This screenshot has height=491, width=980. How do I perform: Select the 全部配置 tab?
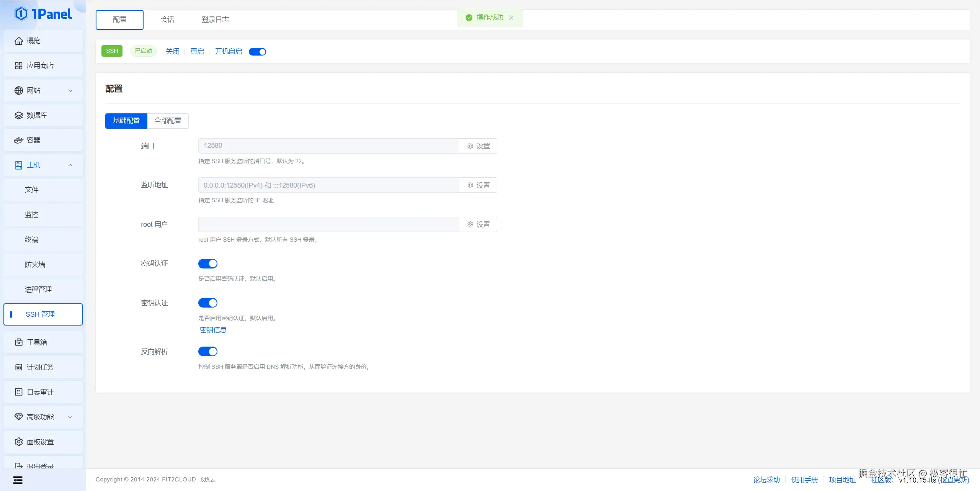[168, 121]
